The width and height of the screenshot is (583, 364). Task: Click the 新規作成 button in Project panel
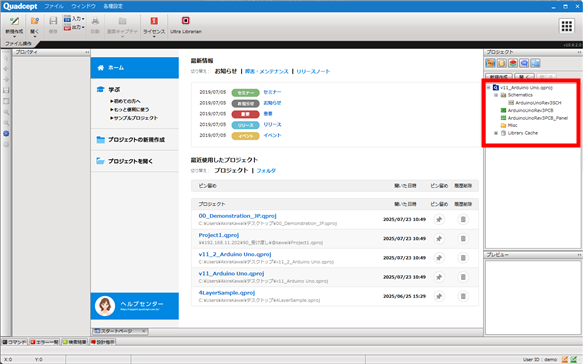coord(499,77)
